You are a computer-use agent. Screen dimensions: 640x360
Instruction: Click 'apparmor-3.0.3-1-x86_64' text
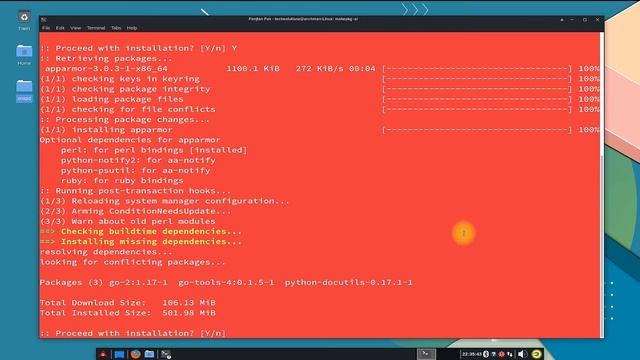pos(106,69)
